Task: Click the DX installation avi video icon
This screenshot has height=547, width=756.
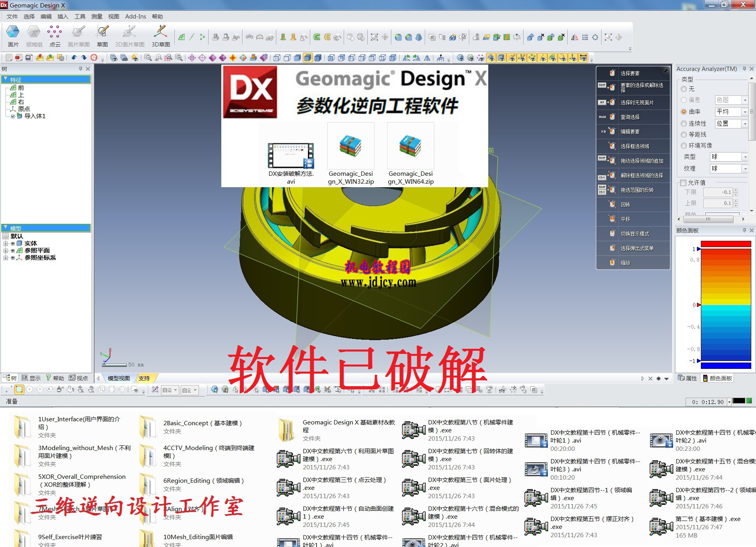Action: [x=291, y=156]
